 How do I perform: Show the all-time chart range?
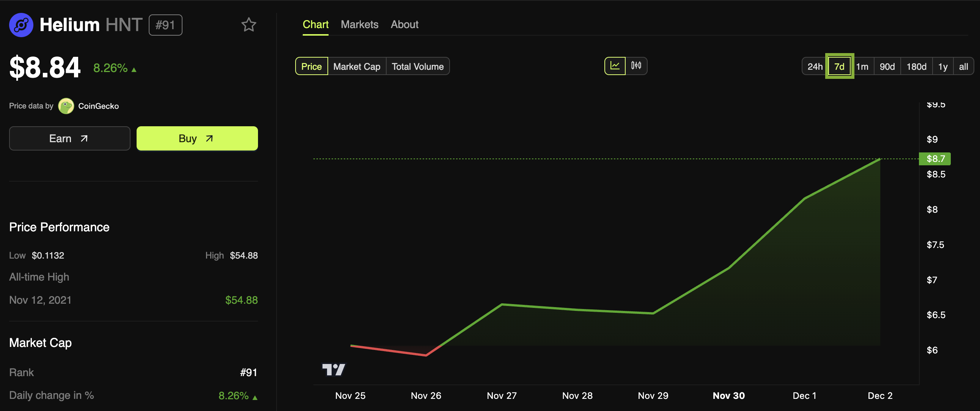tap(963, 66)
